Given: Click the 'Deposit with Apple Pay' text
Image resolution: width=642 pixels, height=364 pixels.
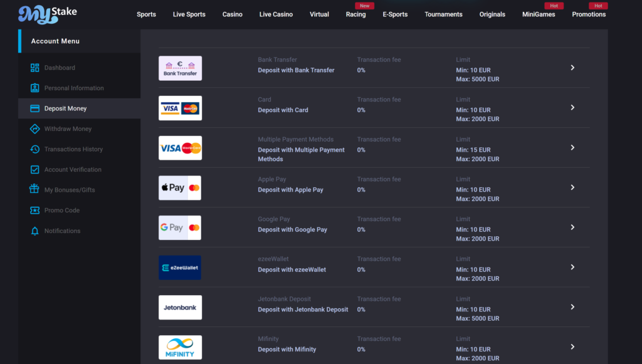Looking at the screenshot, I should coord(290,190).
